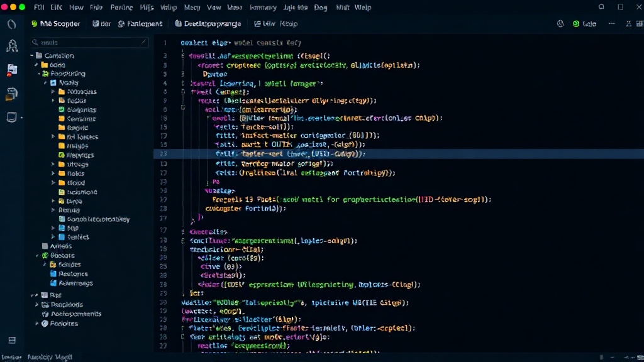Expand the small arrow beside the monitor icon
This screenshot has width=644, height=362.
21,118
